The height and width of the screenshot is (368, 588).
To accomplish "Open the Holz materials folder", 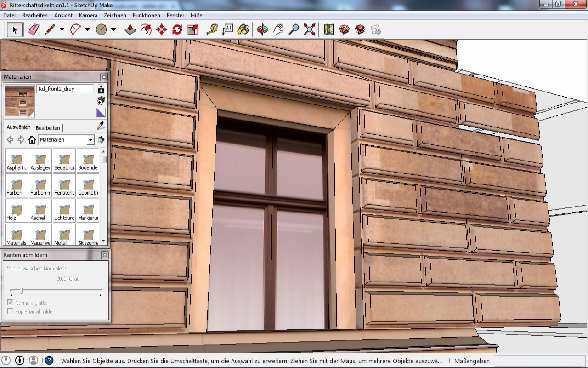I will pos(17,211).
